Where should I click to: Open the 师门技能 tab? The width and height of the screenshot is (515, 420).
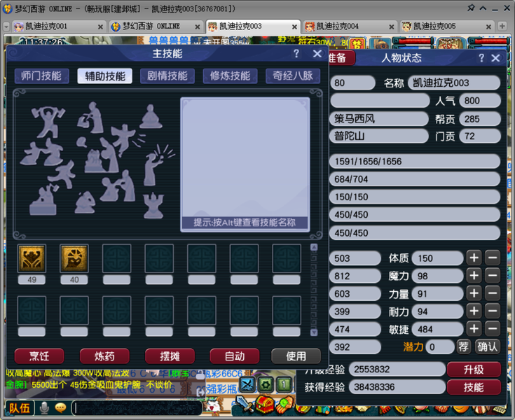[42, 76]
